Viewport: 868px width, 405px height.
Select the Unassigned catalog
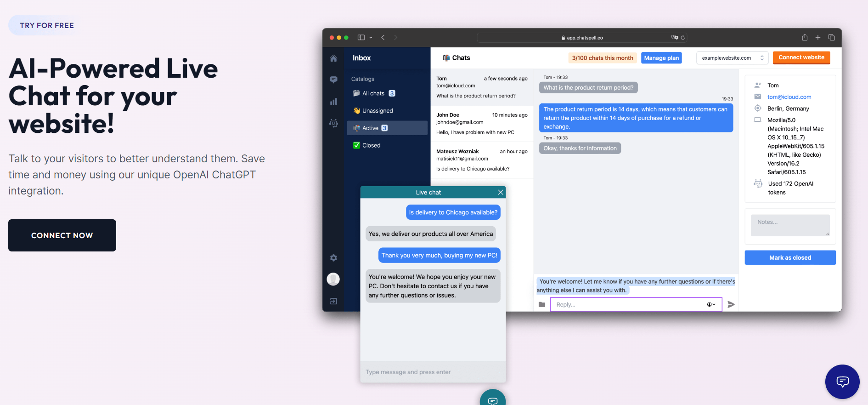tap(387, 111)
